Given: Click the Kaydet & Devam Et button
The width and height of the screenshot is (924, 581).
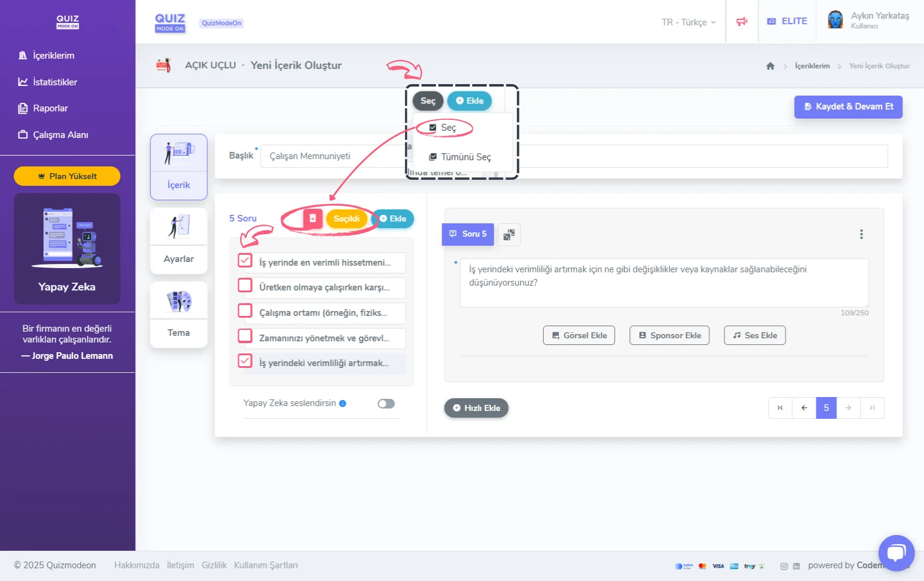Looking at the screenshot, I should click(848, 107).
